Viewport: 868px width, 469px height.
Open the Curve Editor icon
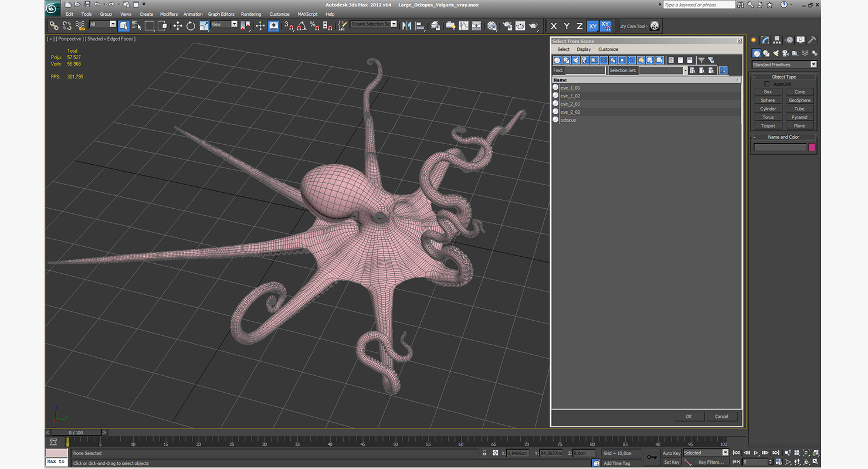tap(463, 26)
